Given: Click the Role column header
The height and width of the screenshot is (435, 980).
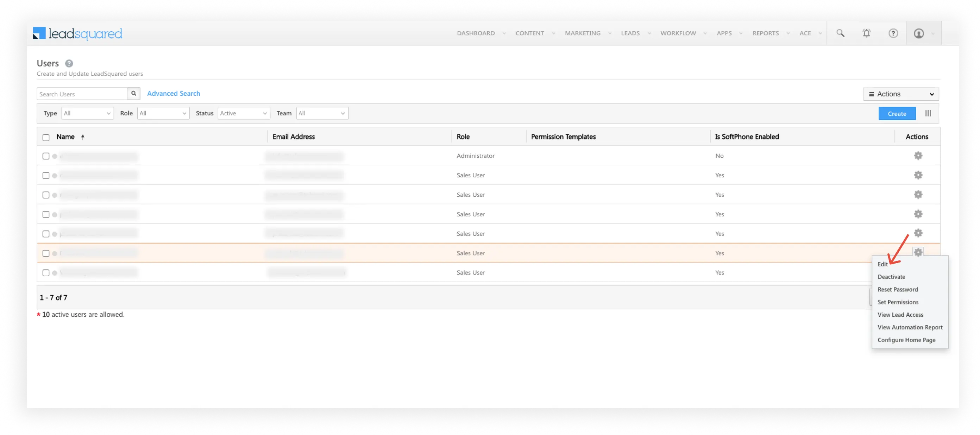Looking at the screenshot, I should tap(463, 137).
